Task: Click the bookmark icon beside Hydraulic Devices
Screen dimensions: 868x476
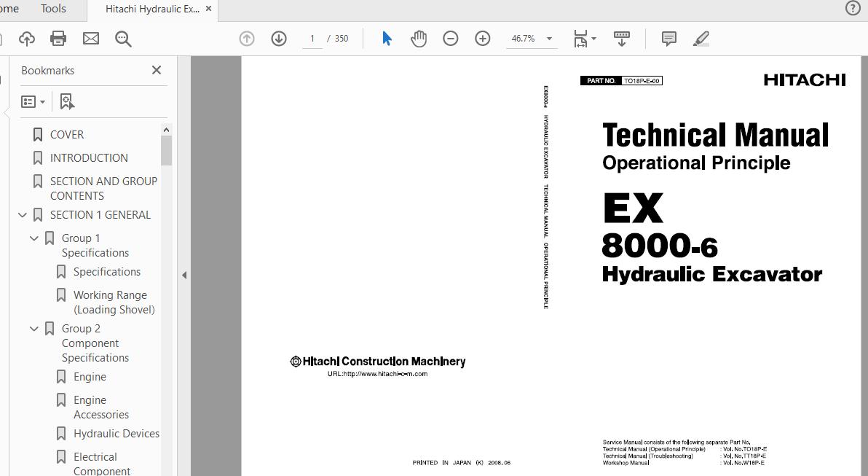Action: (x=61, y=433)
